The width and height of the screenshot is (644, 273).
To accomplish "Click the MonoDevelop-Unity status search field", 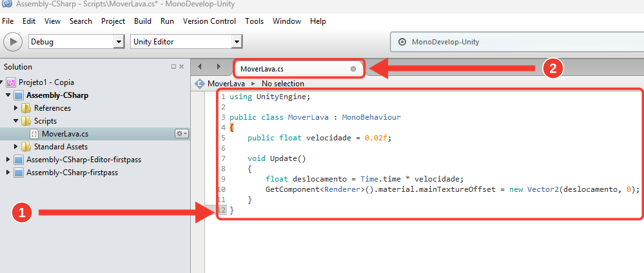I will pyautogui.click(x=516, y=42).
